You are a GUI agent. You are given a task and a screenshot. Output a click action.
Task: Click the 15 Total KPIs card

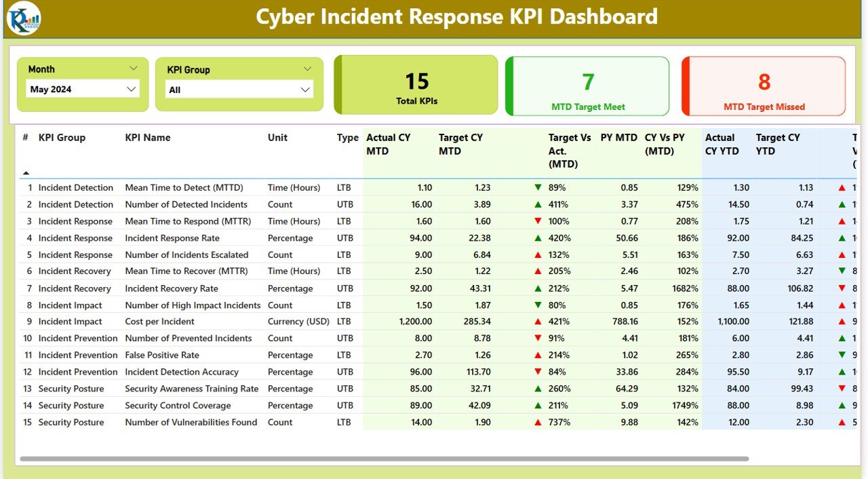click(x=416, y=85)
